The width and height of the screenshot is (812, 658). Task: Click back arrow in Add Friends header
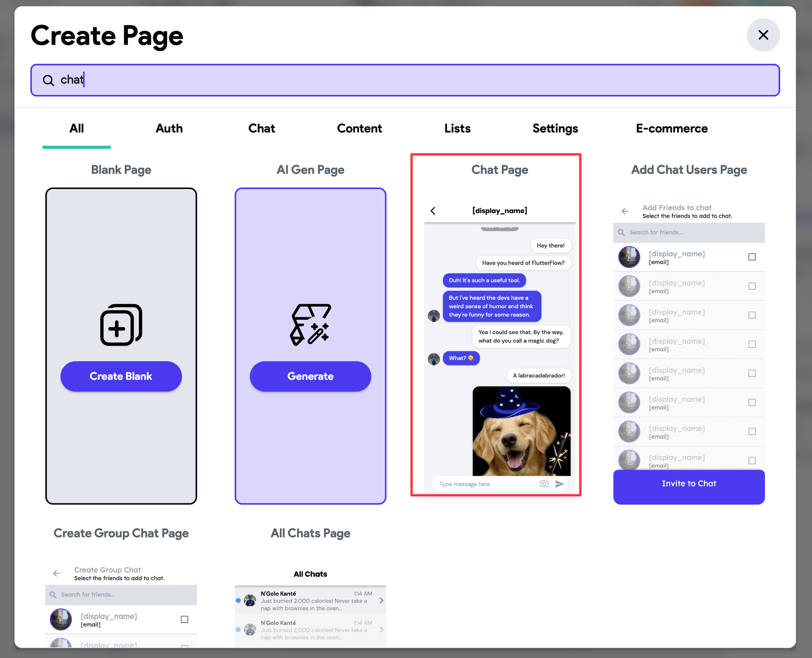625,211
